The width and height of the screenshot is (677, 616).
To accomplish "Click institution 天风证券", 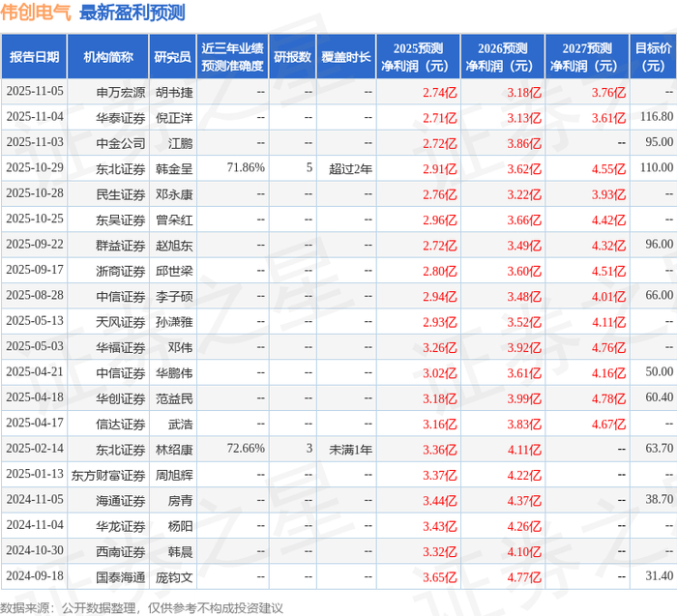I will pos(121,322).
